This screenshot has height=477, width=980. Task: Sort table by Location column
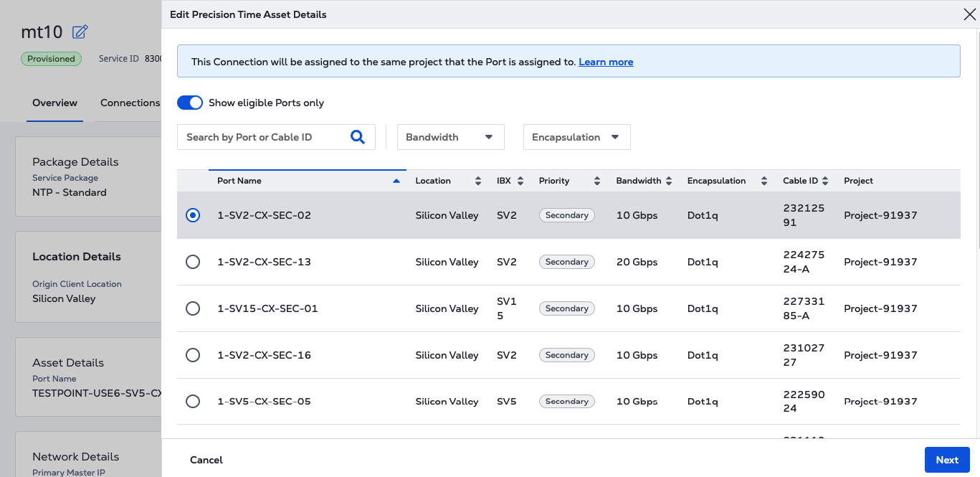[x=478, y=181]
